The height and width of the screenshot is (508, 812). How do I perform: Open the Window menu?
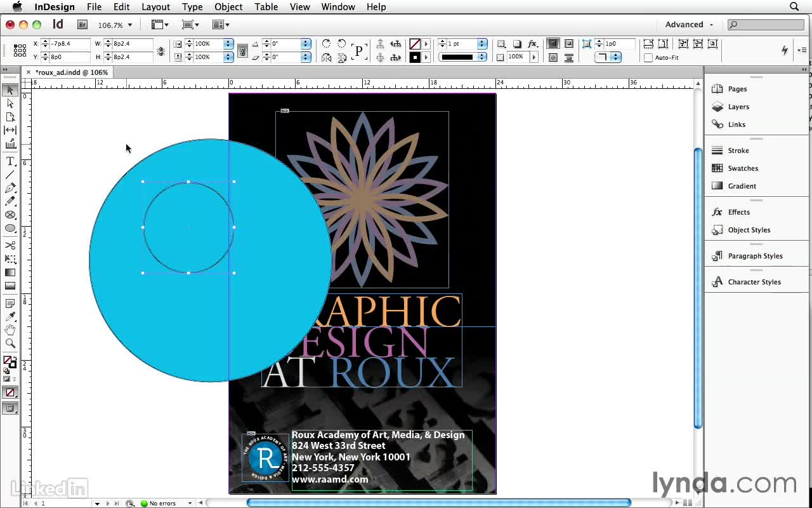[337, 7]
